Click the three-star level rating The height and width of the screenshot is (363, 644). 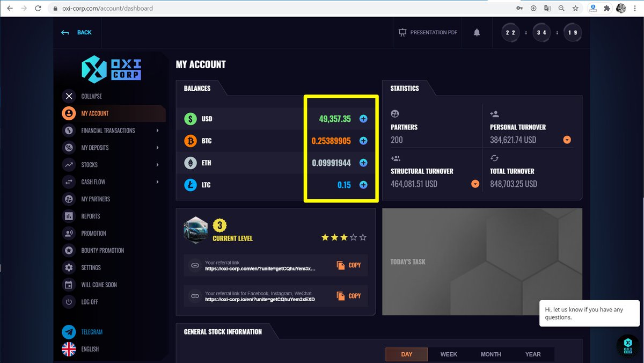344,237
